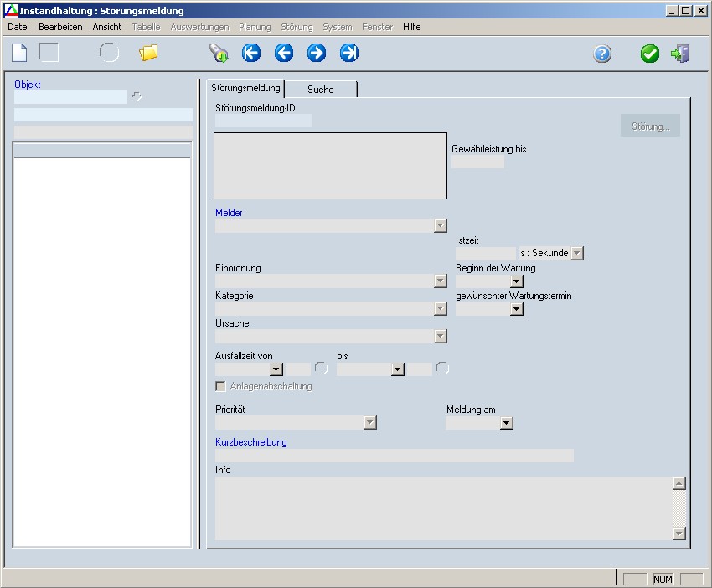Expand the Melder dropdown
Screen dimensions: 712x588
point(441,226)
